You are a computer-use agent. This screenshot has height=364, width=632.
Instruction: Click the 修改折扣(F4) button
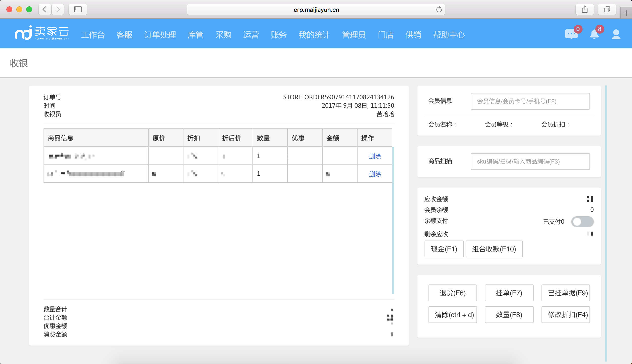(566, 315)
